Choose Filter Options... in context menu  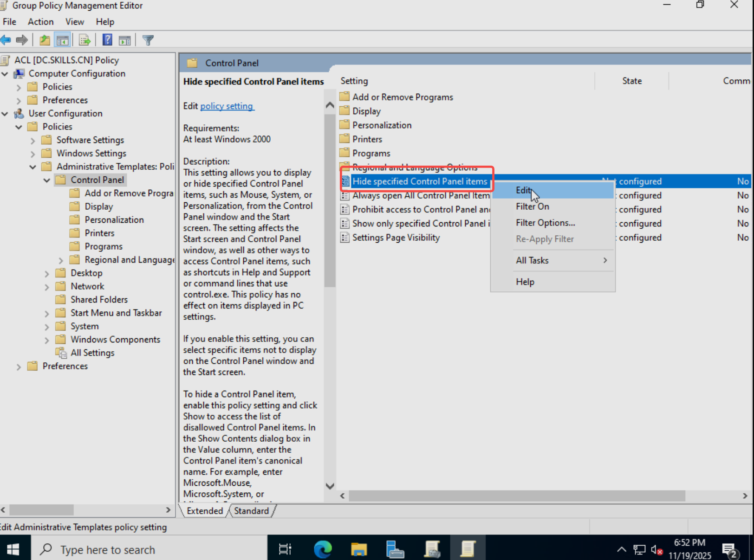click(552, 223)
